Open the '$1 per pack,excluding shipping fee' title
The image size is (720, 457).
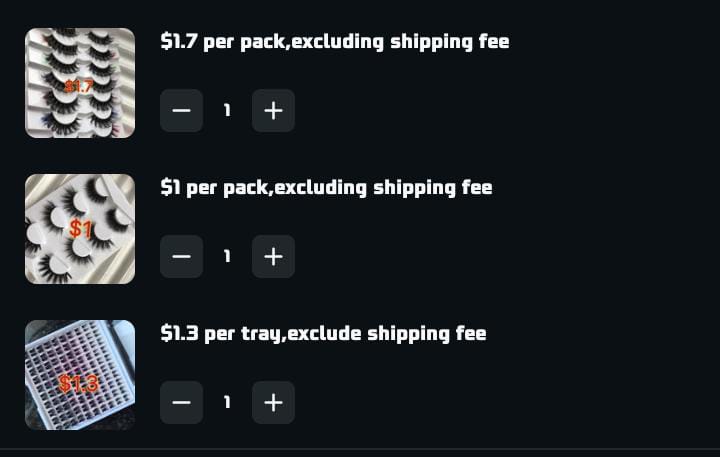coord(326,188)
